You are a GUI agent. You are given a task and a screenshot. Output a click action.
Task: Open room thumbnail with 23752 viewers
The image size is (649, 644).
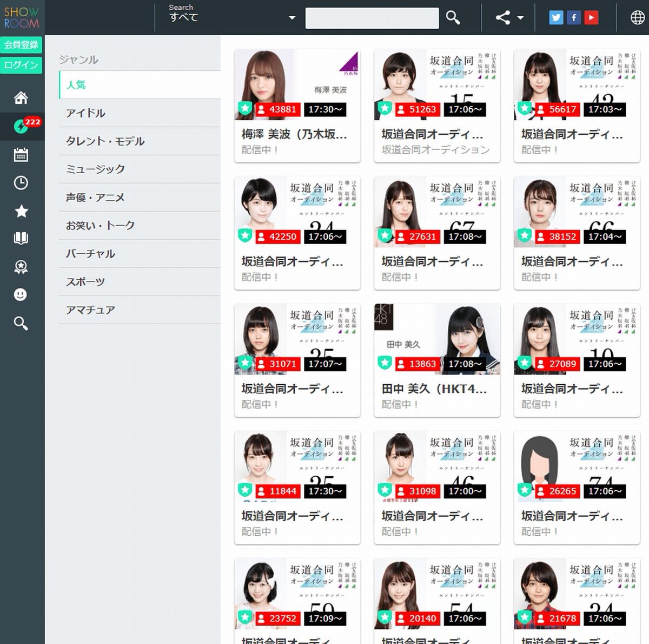(x=297, y=593)
